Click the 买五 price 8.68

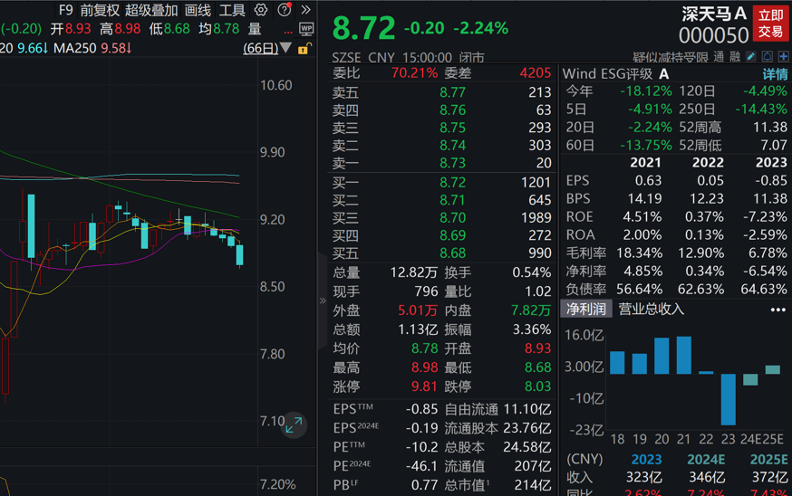click(452, 253)
